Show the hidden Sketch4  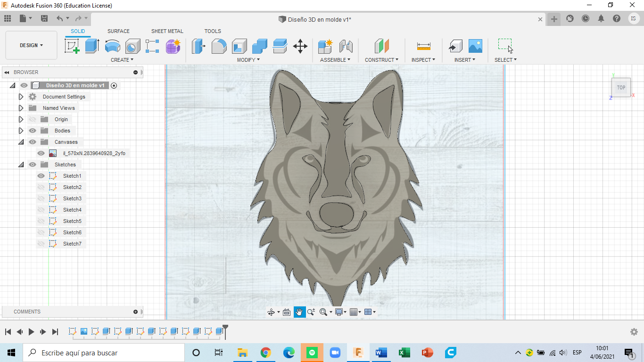(x=41, y=209)
